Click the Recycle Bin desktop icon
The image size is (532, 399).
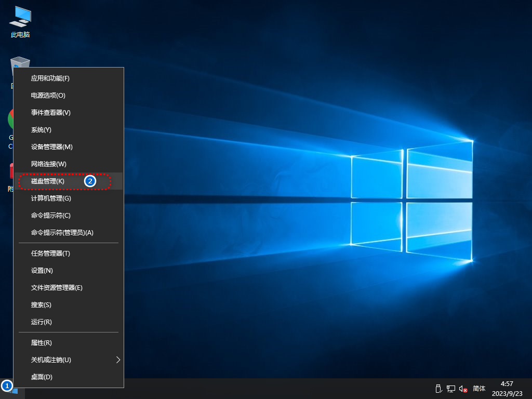20,62
